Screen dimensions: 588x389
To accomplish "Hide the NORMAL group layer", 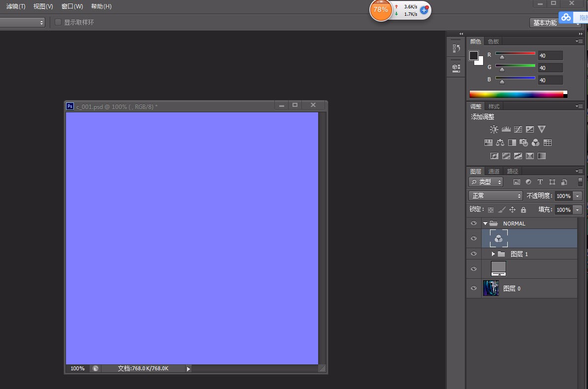I will click(474, 224).
